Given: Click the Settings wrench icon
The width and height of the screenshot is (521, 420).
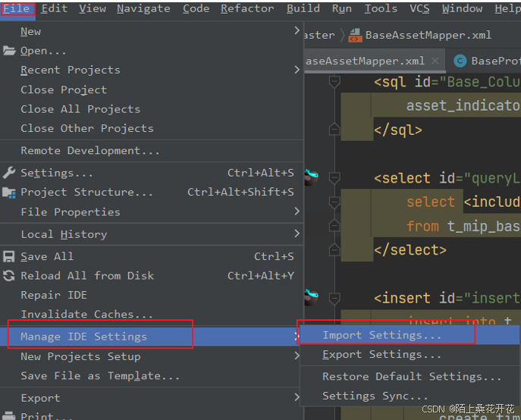Looking at the screenshot, I should click(x=9, y=172).
